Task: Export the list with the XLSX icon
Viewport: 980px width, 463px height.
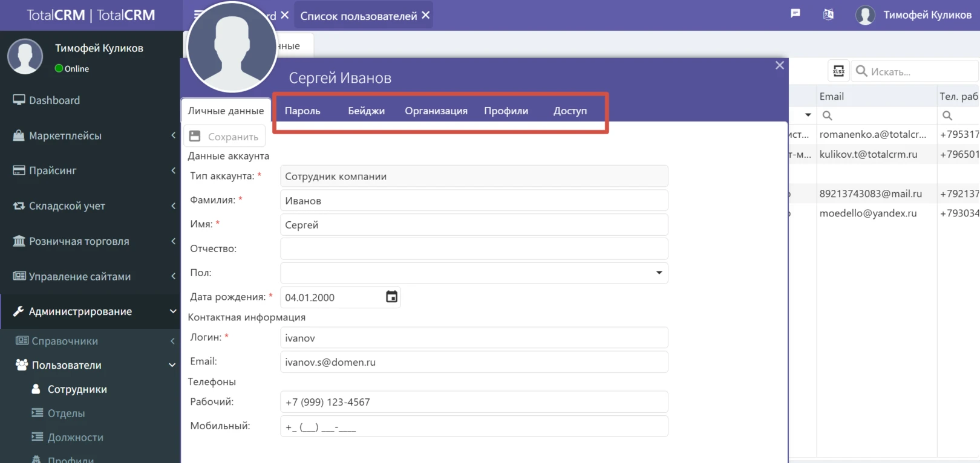Action: point(838,71)
